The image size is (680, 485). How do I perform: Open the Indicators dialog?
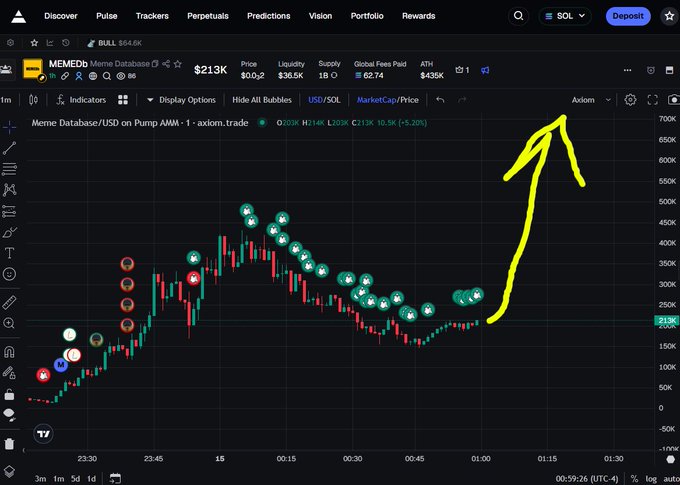click(81, 100)
